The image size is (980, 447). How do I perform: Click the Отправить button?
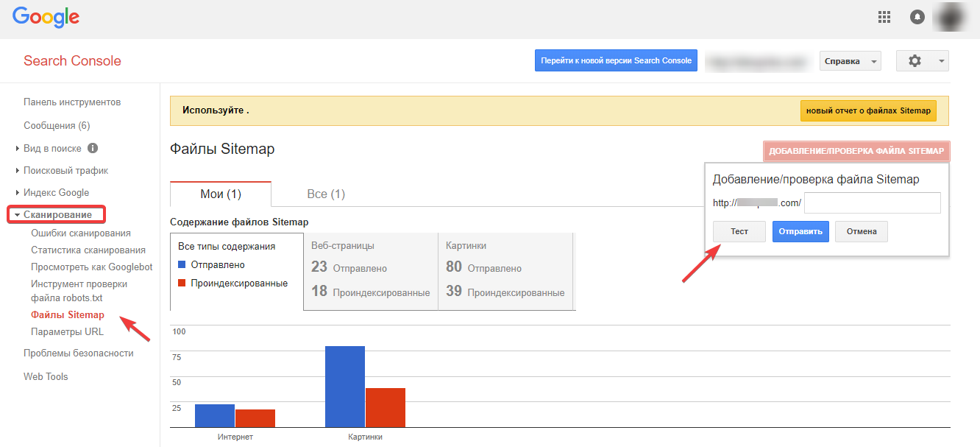pyautogui.click(x=801, y=231)
